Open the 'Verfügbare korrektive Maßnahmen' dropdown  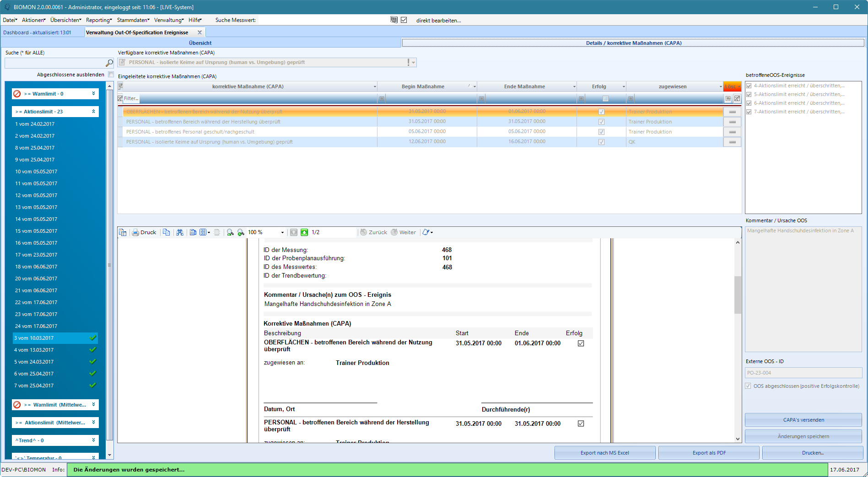pyautogui.click(x=413, y=63)
